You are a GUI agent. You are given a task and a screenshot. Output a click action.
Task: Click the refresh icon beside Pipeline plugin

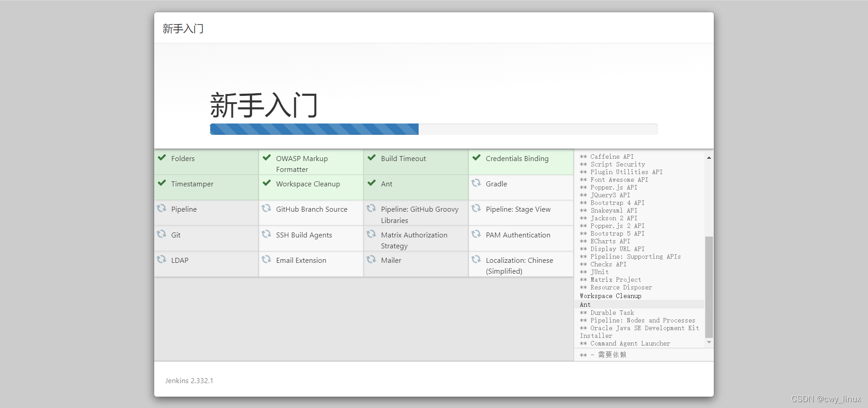tap(161, 208)
